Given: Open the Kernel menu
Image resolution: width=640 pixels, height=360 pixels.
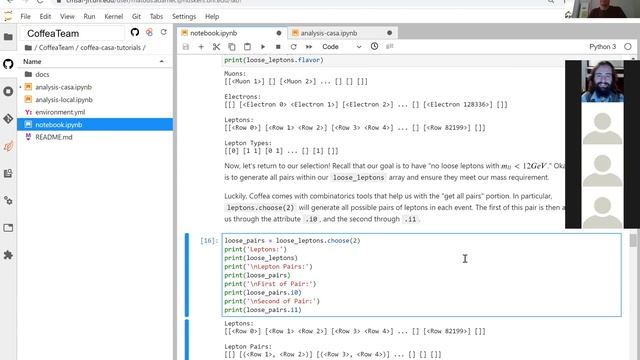Looking at the screenshot, I should tap(113, 16).
